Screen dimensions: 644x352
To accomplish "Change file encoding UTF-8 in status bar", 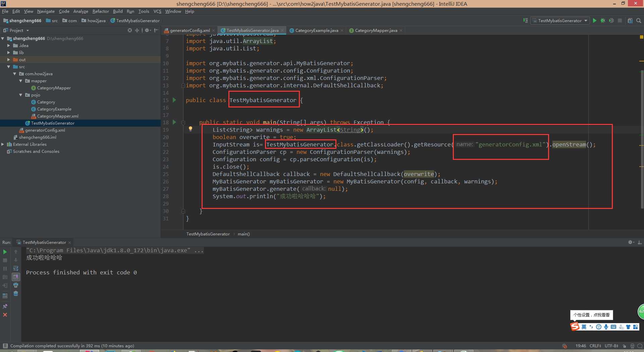I will click(x=611, y=346).
